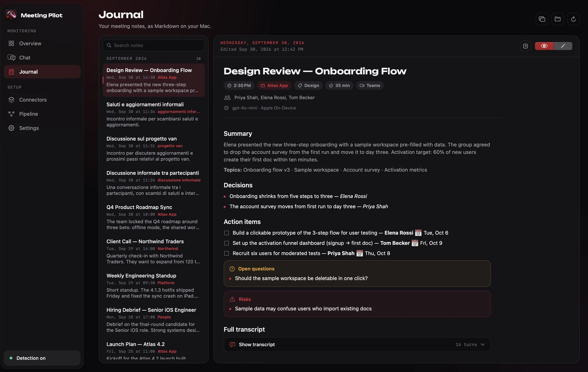Click the Edited Sep 30, 2026 timestamp
Image resolution: width=588 pixels, height=372 pixels.
coord(262,49)
